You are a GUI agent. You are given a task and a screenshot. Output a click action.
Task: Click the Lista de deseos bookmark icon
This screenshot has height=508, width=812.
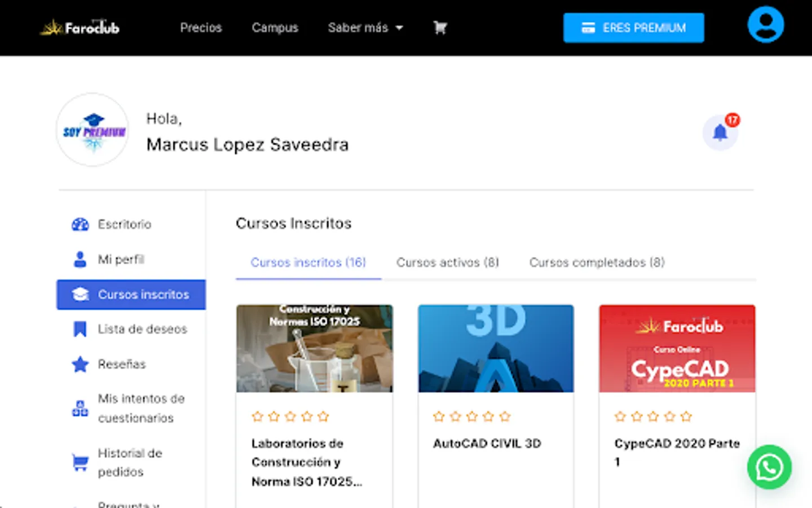click(80, 329)
